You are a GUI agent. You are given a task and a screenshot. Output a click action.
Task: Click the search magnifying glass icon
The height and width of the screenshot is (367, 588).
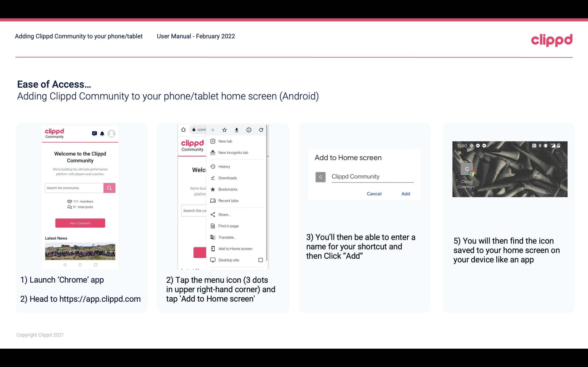109,188
